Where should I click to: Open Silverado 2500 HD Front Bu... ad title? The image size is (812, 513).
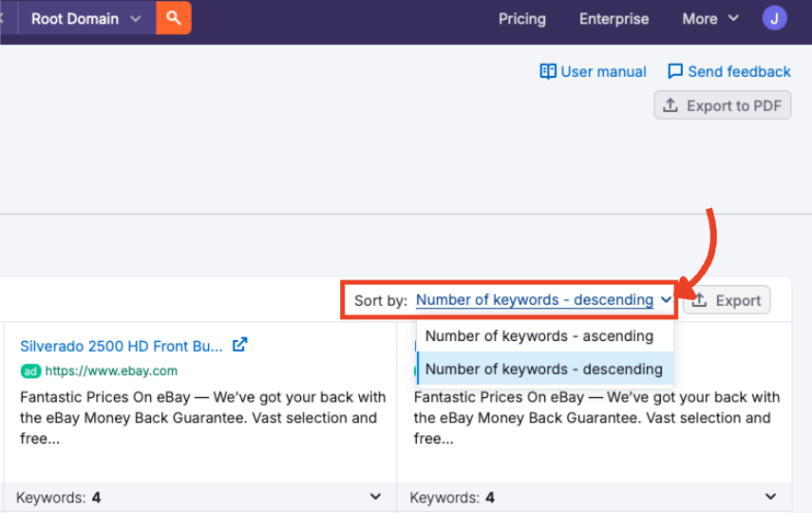pos(121,345)
